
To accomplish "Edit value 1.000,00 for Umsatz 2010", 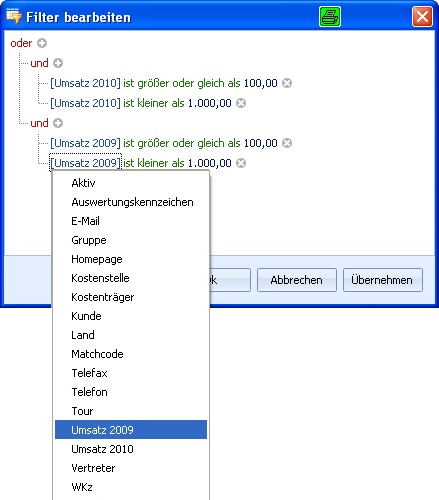I will 210,103.
